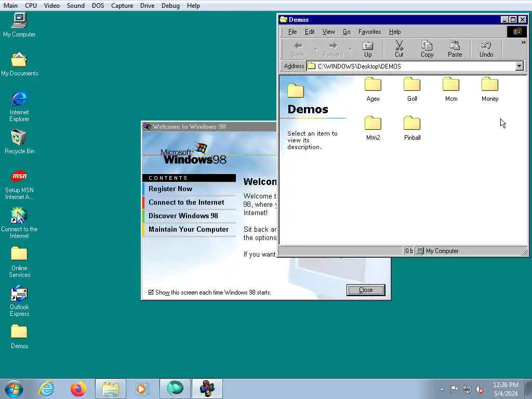
Task: Open the Go menu in Demos window
Action: click(347, 32)
